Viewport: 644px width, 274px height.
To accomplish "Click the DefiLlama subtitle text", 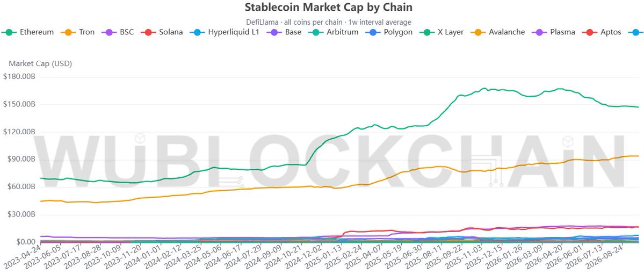I will [x=329, y=22].
